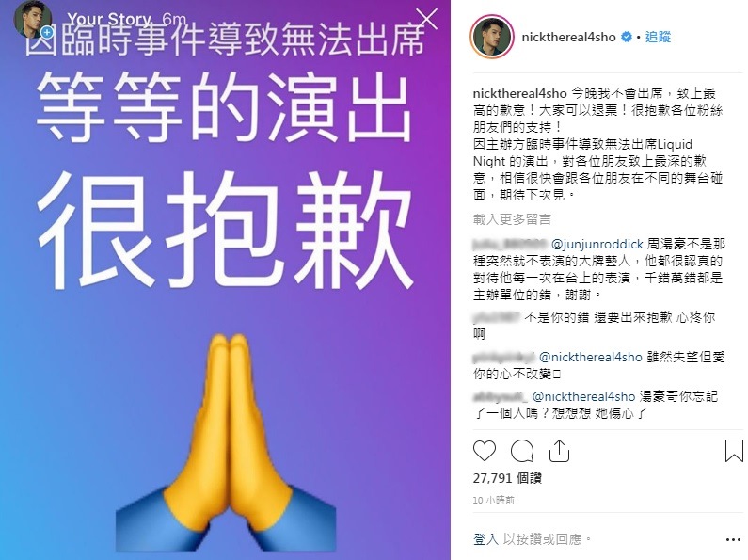Share the post via share icon
This screenshot has height=560, width=748.
(559, 451)
